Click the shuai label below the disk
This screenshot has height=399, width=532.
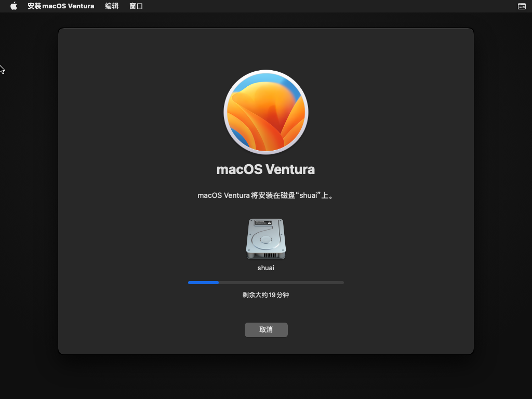(266, 268)
